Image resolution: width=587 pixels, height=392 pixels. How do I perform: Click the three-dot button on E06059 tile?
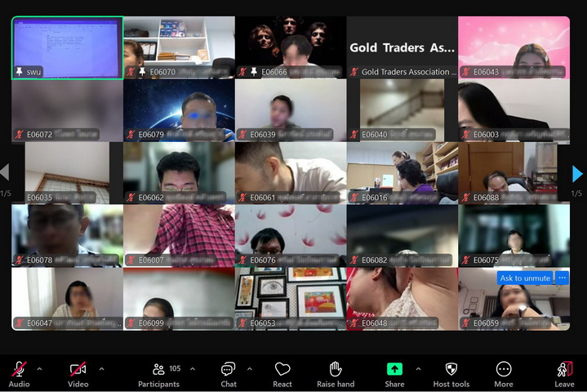(562, 278)
